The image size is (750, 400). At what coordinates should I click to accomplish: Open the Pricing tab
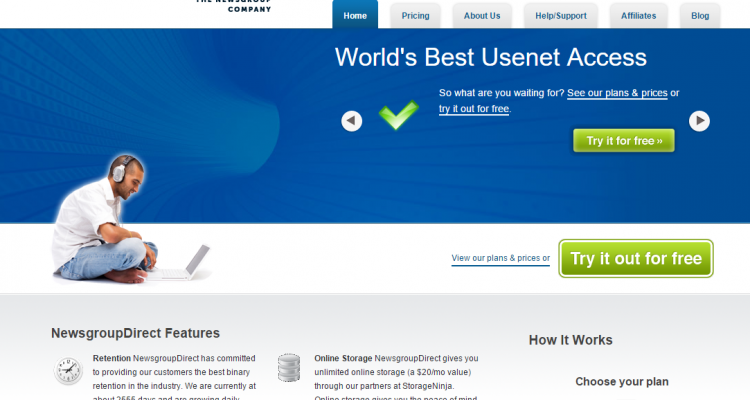coord(415,16)
